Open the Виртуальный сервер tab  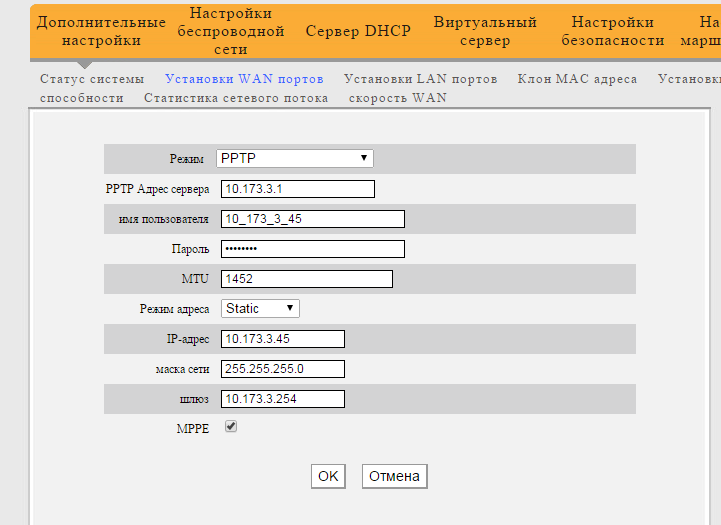tap(485, 31)
